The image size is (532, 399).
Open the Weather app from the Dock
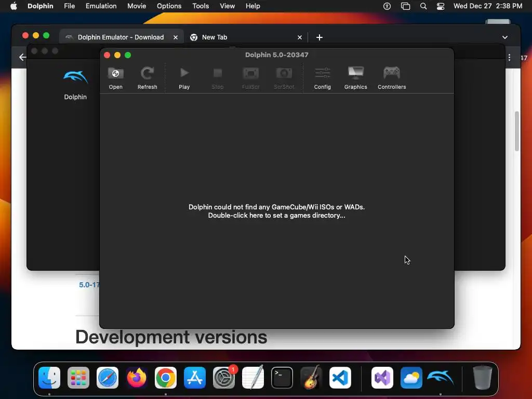(411, 378)
